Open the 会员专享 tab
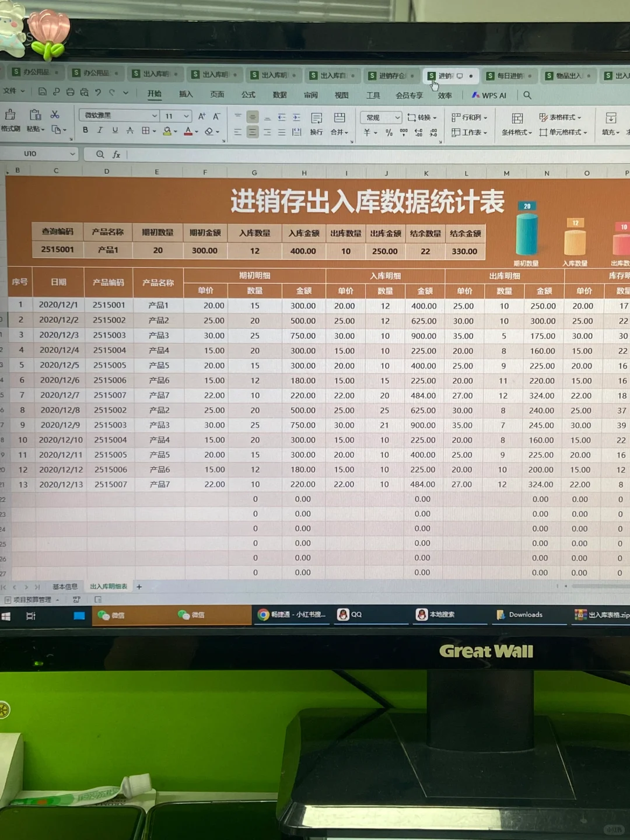The height and width of the screenshot is (840, 630). tap(409, 95)
